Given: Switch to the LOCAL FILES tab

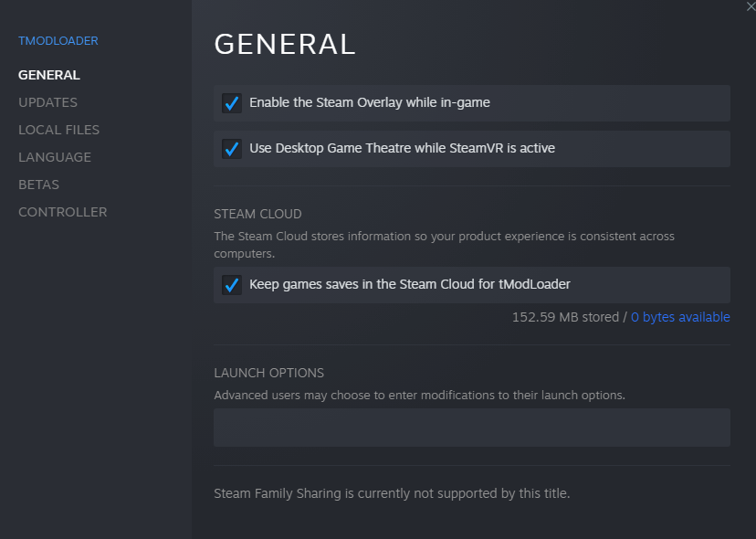Looking at the screenshot, I should click(x=58, y=130).
